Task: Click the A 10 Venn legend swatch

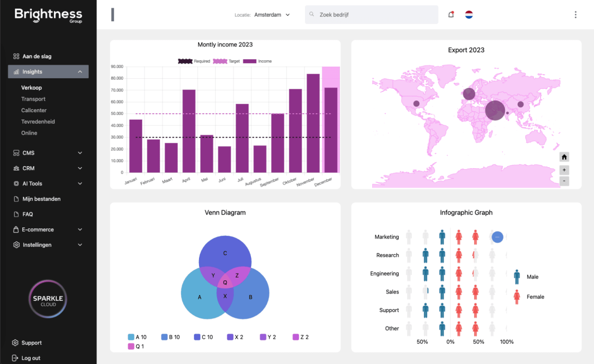Action: click(x=131, y=337)
